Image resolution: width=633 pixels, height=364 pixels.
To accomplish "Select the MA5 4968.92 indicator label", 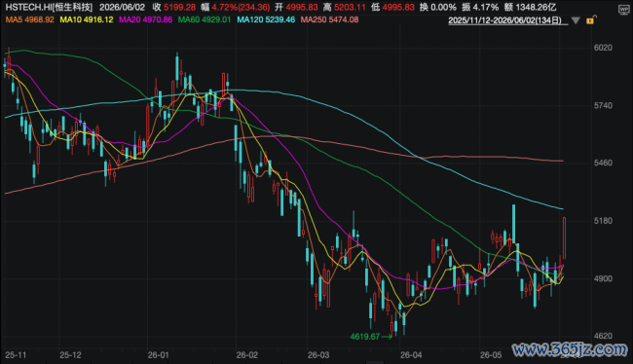I will pyautogui.click(x=29, y=19).
